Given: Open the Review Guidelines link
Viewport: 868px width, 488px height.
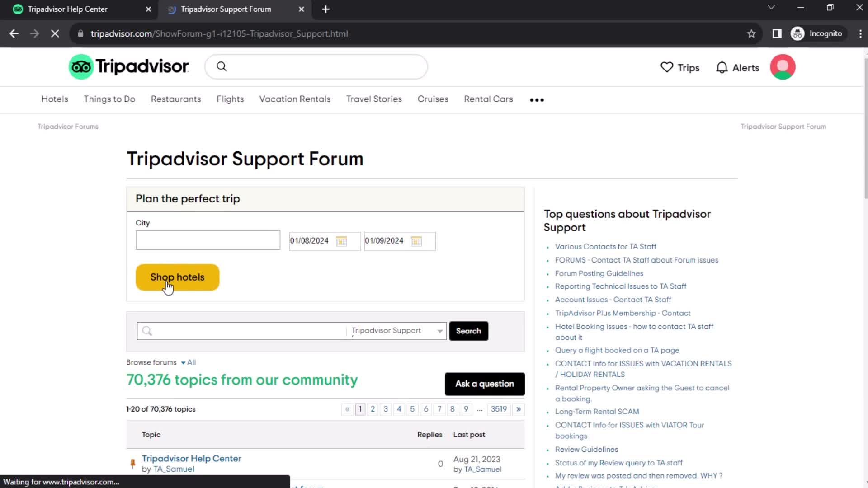Looking at the screenshot, I should click(586, 449).
